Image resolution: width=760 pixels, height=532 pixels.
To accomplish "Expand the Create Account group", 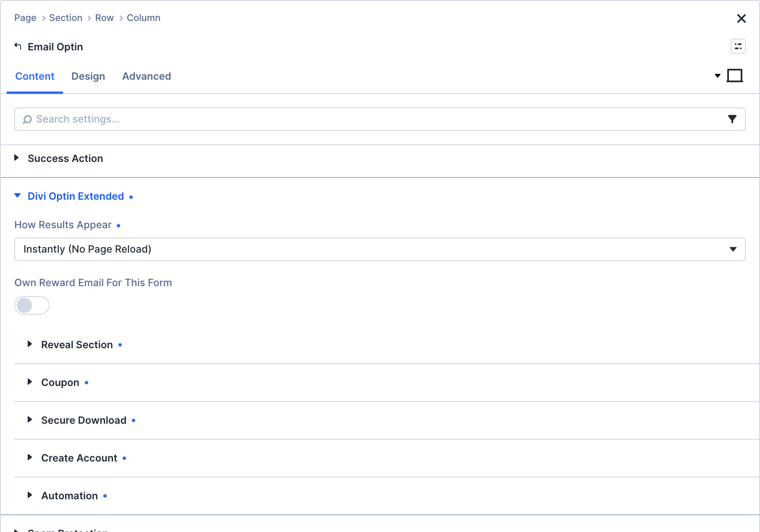I will [386, 458].
